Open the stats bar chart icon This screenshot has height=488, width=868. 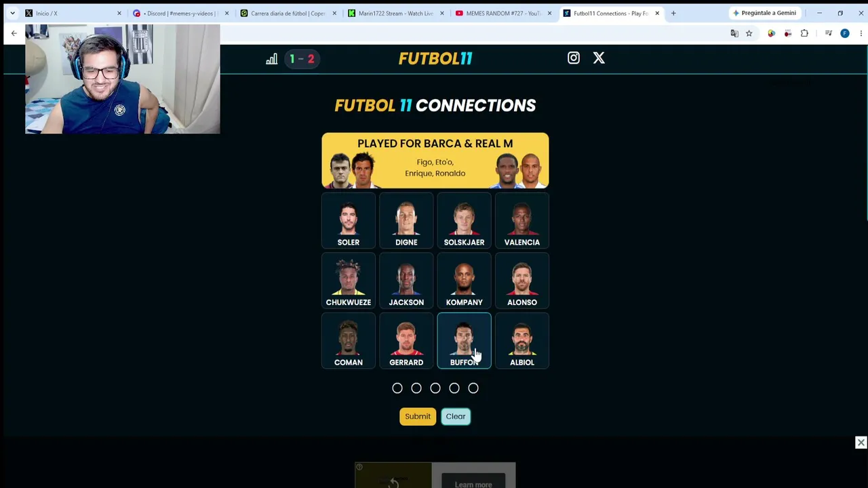point(271,59)
